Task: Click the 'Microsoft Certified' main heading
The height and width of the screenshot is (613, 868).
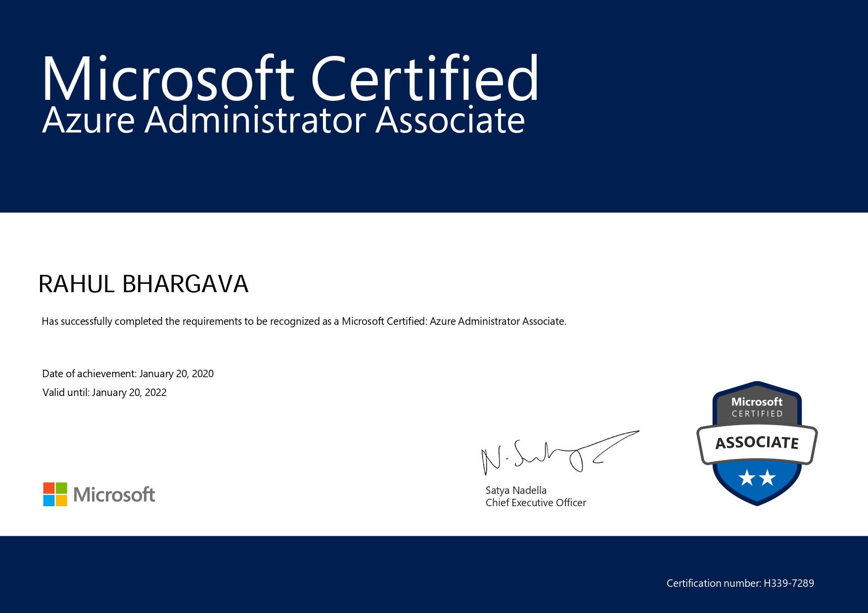Action: coord(290,79)
